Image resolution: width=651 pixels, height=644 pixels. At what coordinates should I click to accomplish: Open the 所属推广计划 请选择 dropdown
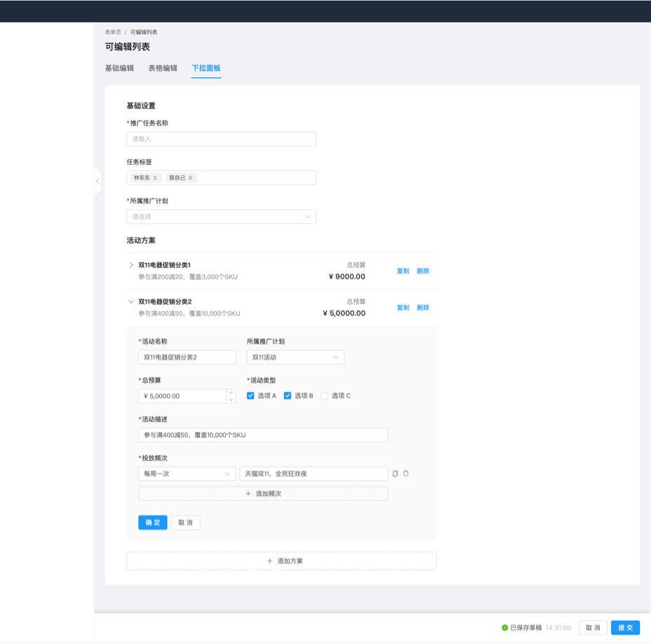pyautogui.click(x=221, y=217)
